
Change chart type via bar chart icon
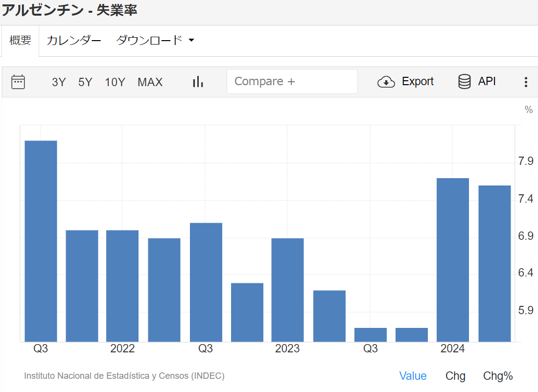point(198,82)
